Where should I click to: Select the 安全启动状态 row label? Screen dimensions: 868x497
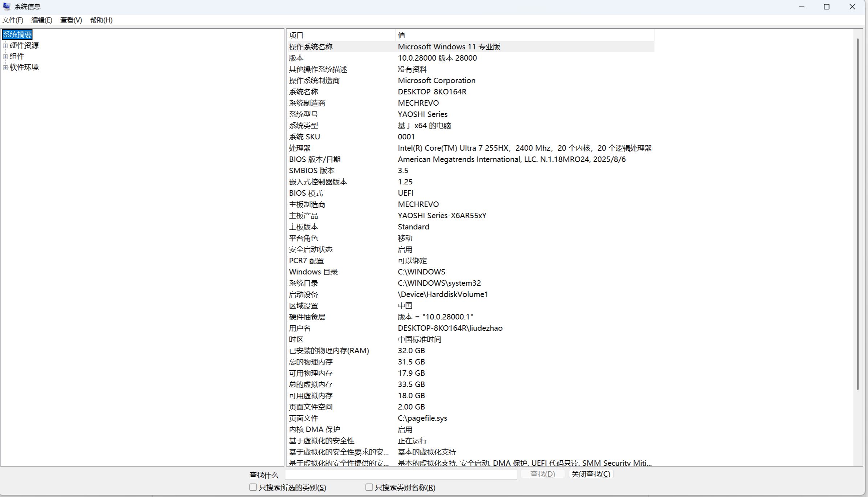[311, 249]
